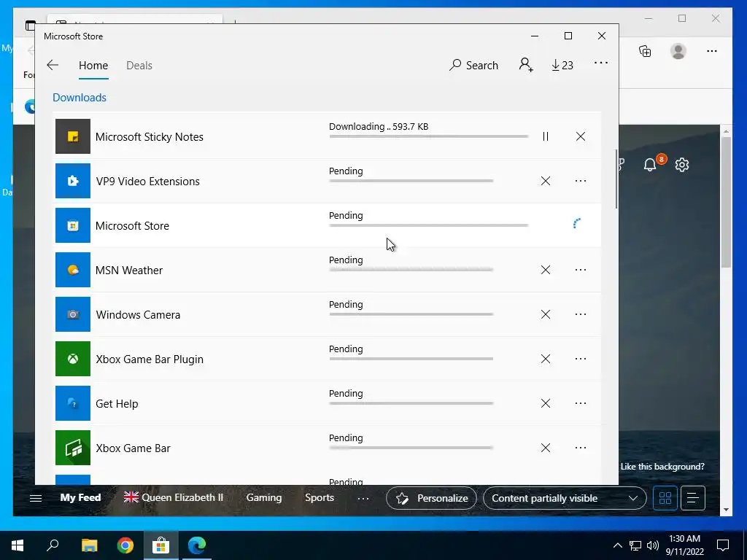The height and width of the screenshot is (560, 747).
Task: Click the VP9 Video Extensions app icon
Action: click(73, 181)
